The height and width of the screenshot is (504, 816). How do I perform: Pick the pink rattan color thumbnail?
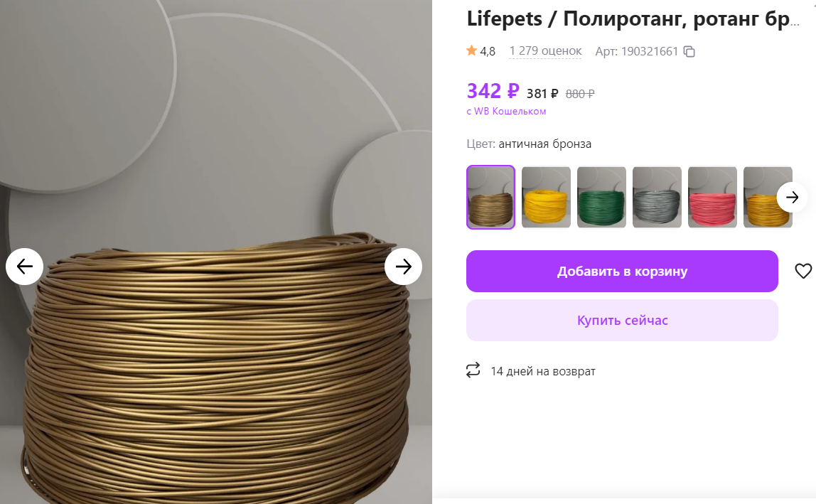tap(712, 198)
